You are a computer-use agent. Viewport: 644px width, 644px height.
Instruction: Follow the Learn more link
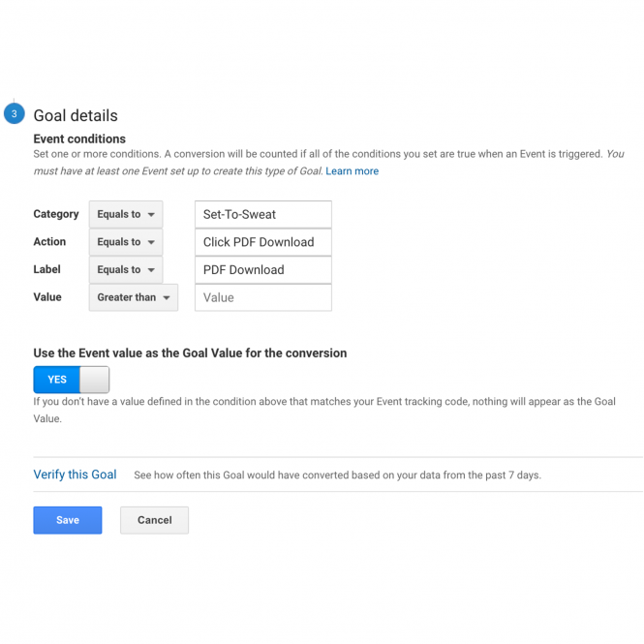tap(352, 171)
